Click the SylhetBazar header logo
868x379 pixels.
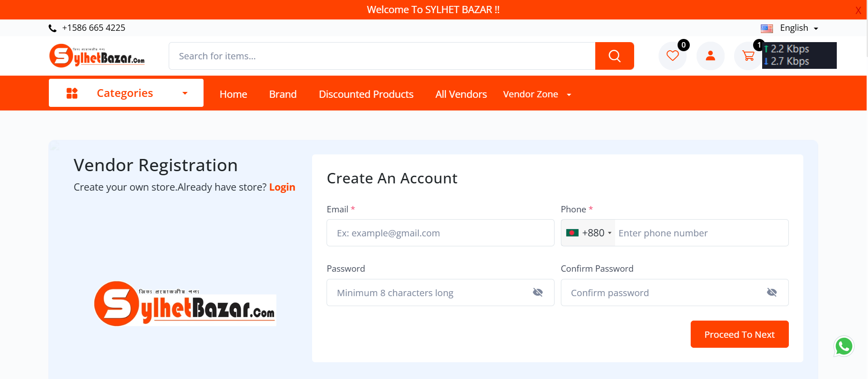coord(97,56)
